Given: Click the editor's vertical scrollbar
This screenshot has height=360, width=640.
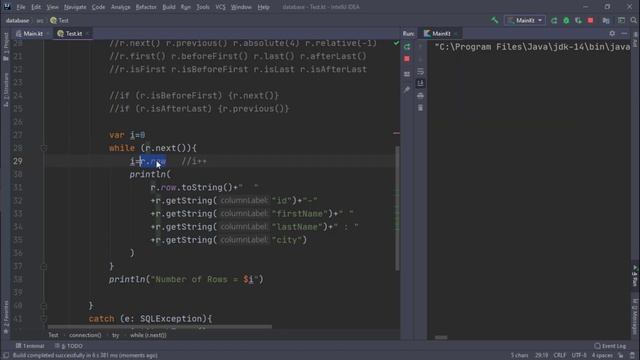Looking at the screenshot, I should point(397,208).
